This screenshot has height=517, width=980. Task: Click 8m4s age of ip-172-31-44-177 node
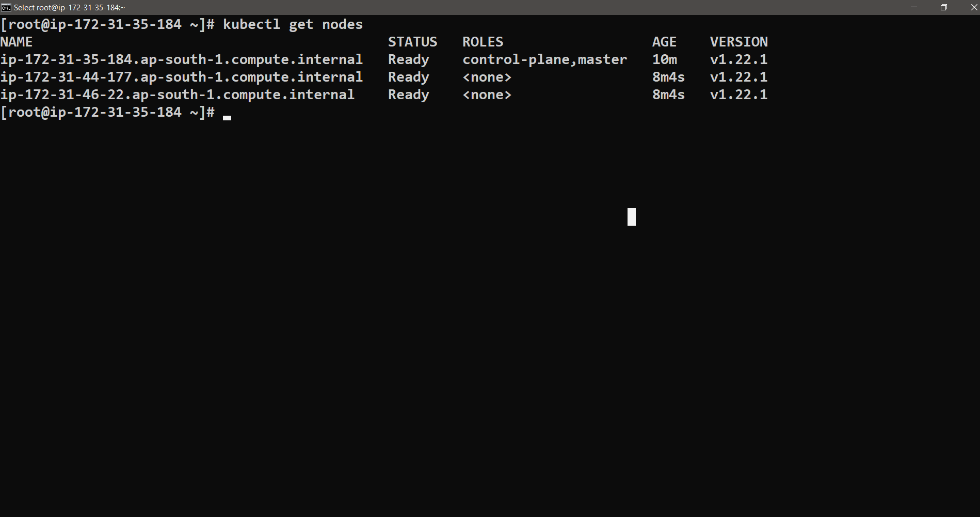(669, 77)
